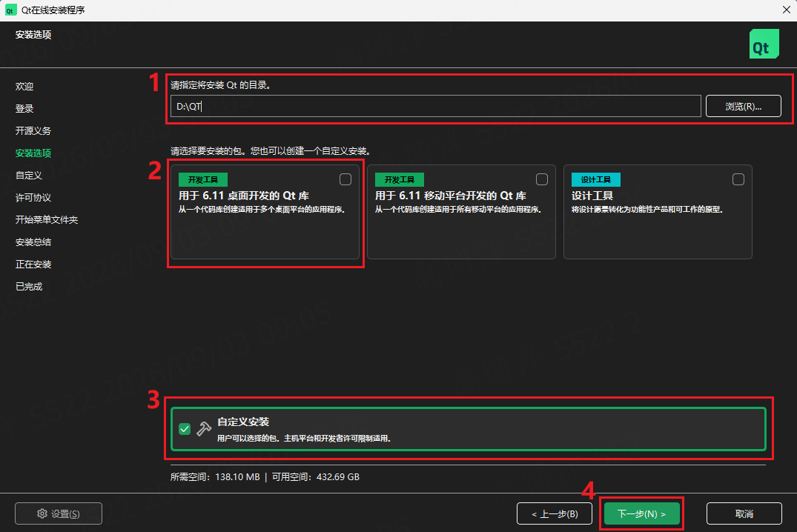
Task: Select the 登录 step in sidebar
Action: pyautogui.click(x=24, y=109)
